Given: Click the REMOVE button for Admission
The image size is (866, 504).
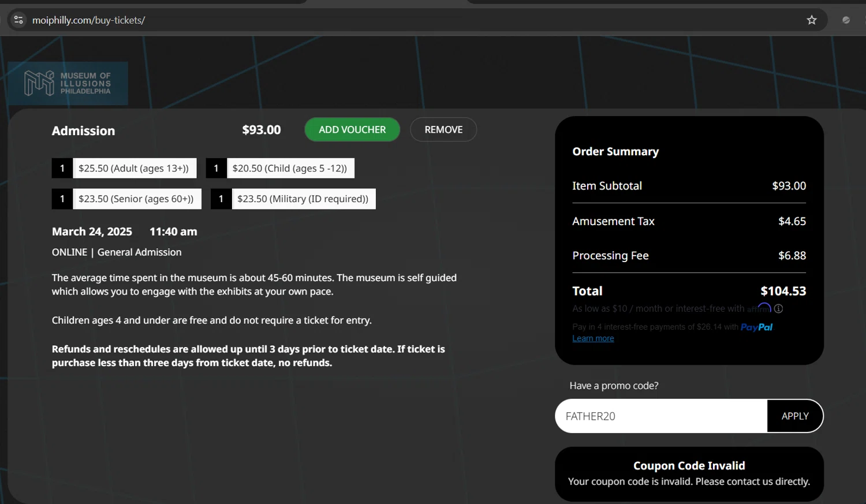Looking at the screenshot, I should tap(443, 130).
